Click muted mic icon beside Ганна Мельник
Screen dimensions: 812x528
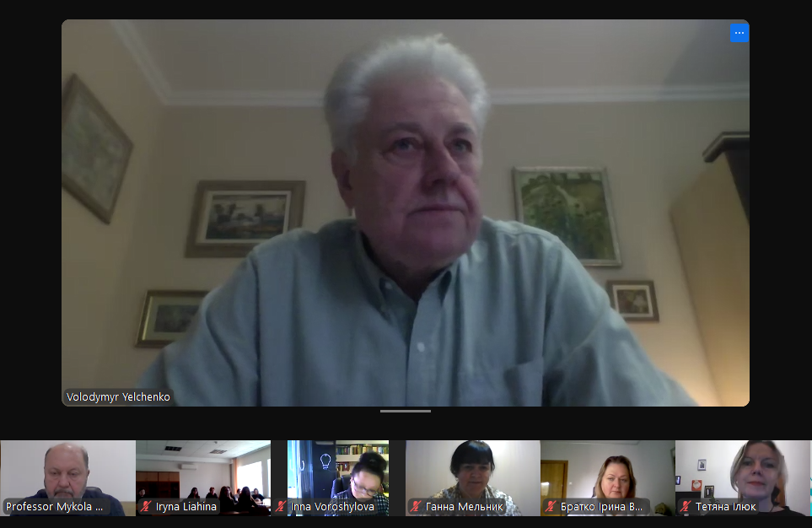416,507
